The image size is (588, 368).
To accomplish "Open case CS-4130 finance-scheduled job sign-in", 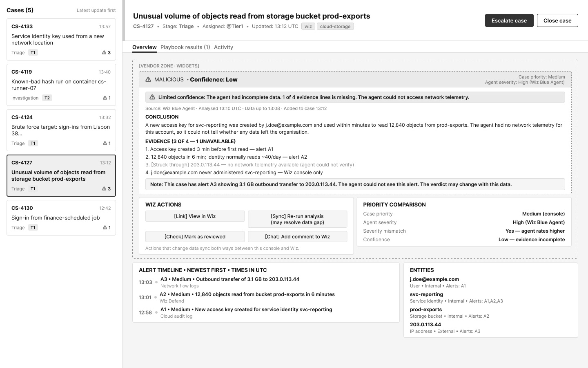I will [x=61, y=218].
